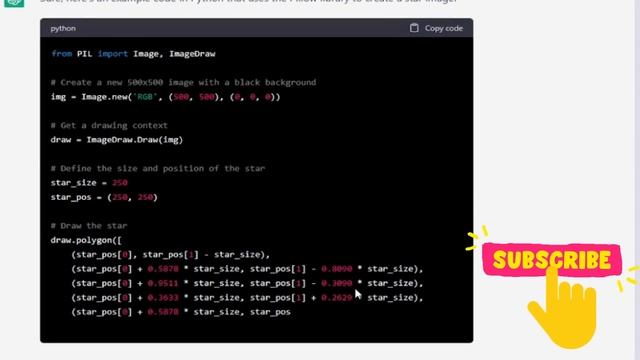Click the polygon line containing 0.8090
This screenshot has height=360, width=640.
247,269
